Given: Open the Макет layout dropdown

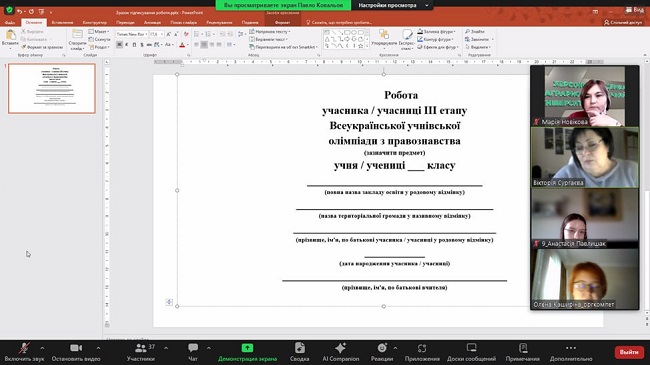Looking at the screenshot, I should click(x=99, y=32).
